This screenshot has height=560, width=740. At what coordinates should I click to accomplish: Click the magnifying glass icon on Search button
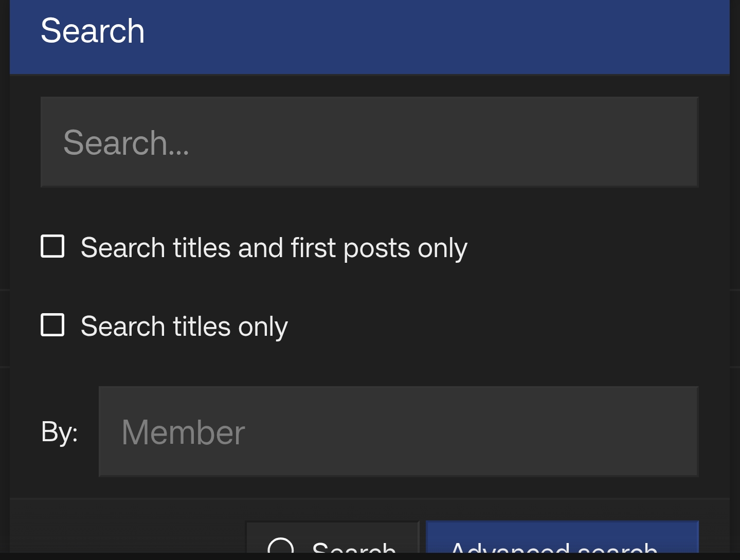pos(282,549)
